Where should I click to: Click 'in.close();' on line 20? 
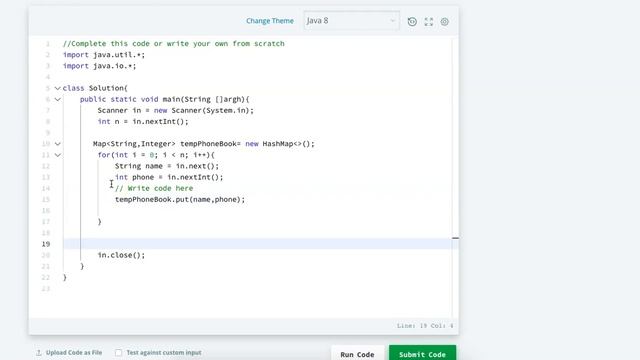(x=121, y=255)
